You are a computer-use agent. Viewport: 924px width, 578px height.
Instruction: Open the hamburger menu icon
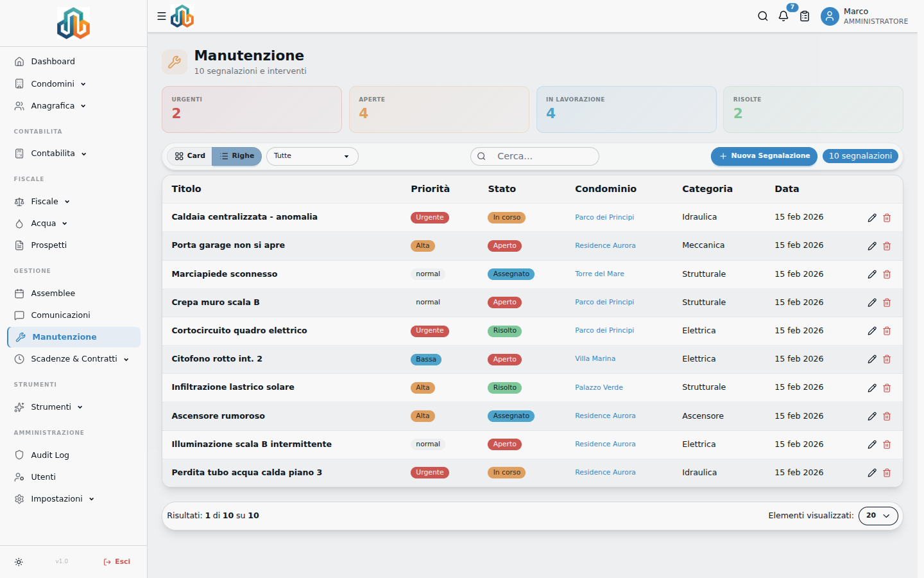pyautogui.click(x=162, y=16)
